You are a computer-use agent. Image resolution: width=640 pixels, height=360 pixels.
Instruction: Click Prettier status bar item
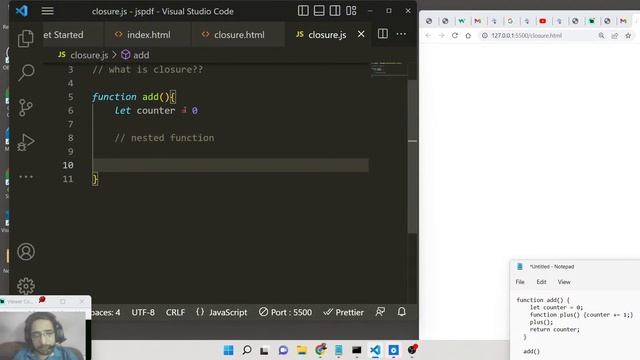point(343,312)
